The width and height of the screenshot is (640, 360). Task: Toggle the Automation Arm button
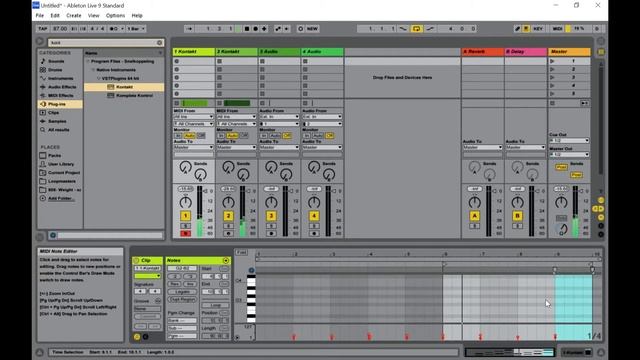[278, 29]
